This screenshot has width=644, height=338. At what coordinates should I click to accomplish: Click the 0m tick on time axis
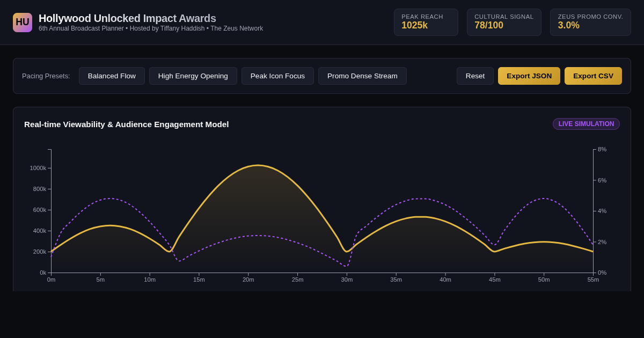[x=51, y=280]
